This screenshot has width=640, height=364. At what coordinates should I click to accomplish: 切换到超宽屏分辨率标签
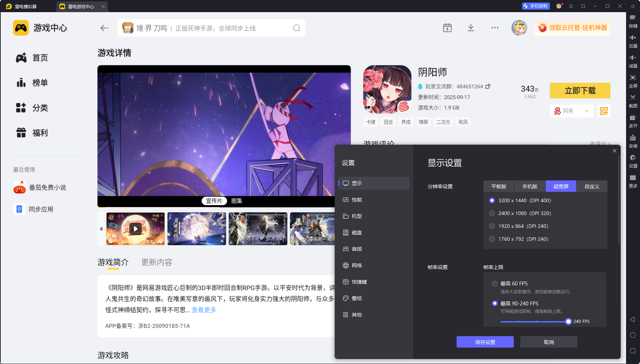pos(561,186)
